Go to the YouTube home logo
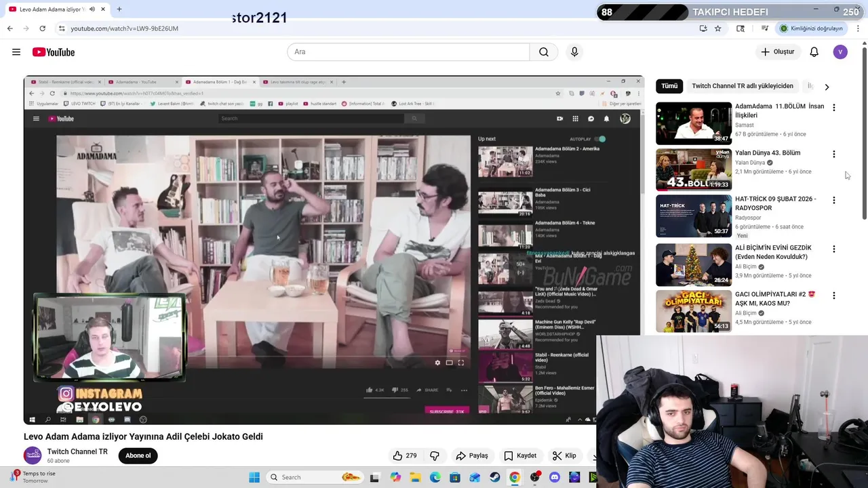 54,52
